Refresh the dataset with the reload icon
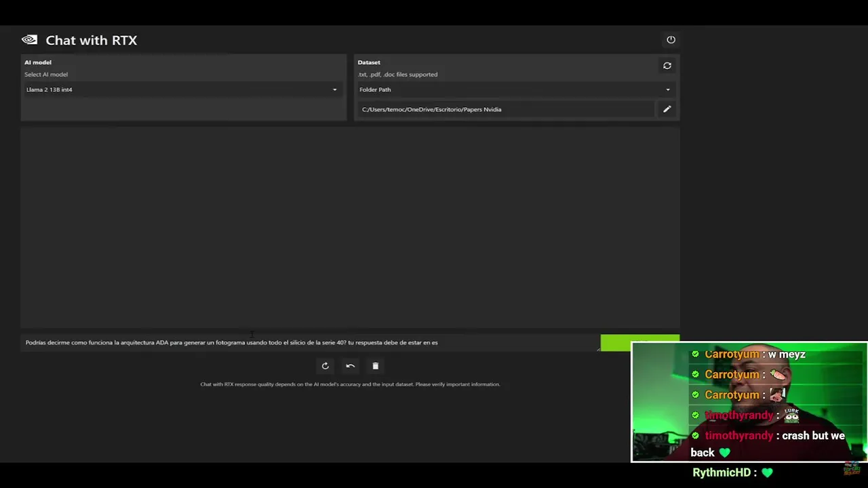The height and width of the screenshot is (488, 868). tap(667, 66)
